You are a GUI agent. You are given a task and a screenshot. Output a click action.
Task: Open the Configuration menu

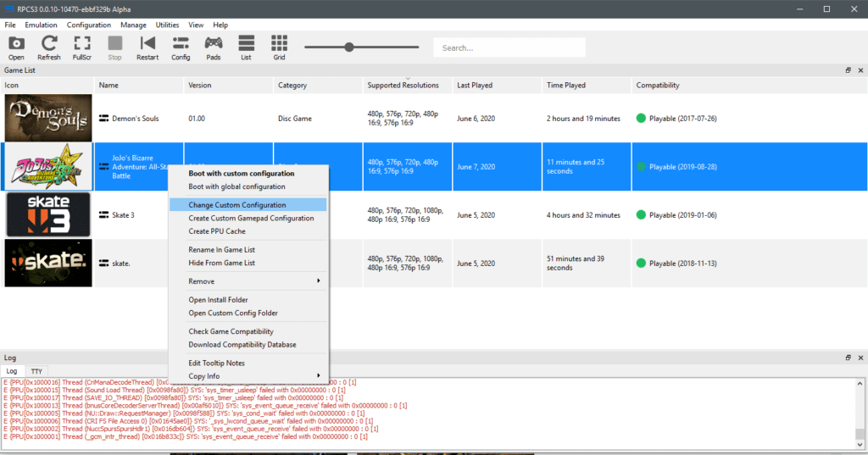[88, 25]
